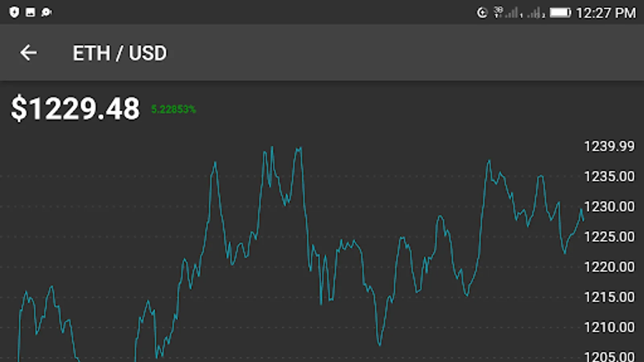Click the 1210.00 axis label
This screenshot has width=644, height=362.
click(609, 327)
